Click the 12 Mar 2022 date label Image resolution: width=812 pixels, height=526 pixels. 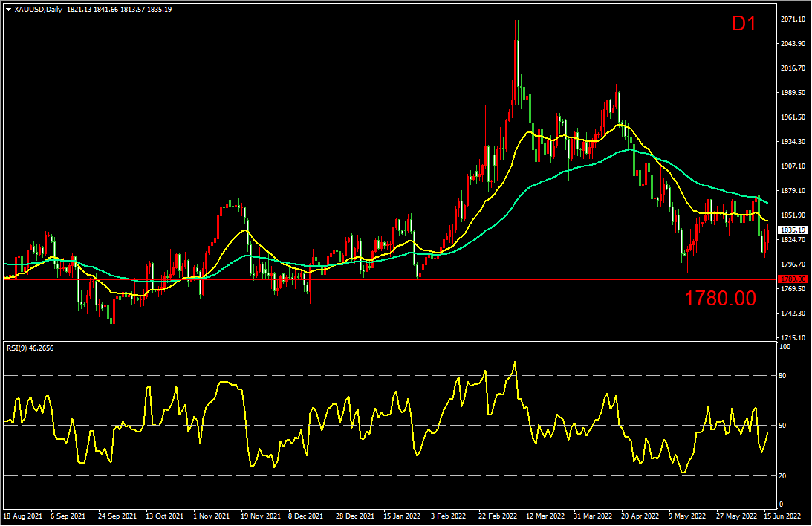(545, 516)
